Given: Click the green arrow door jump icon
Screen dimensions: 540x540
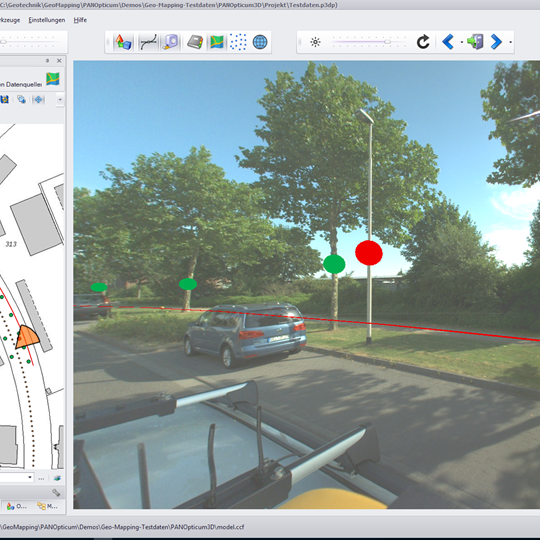Looking at the screenshot, I should coord(475,42).
